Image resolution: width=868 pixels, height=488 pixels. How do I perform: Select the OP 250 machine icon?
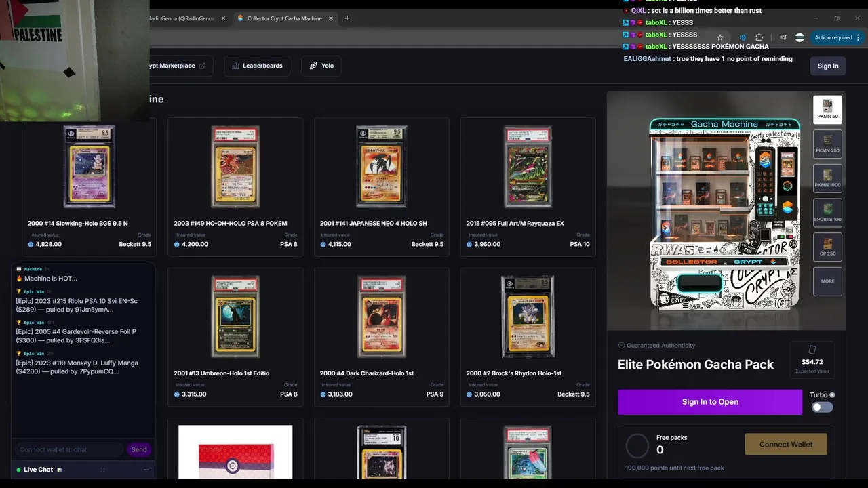pyautogui.click(x=827, y=247)
